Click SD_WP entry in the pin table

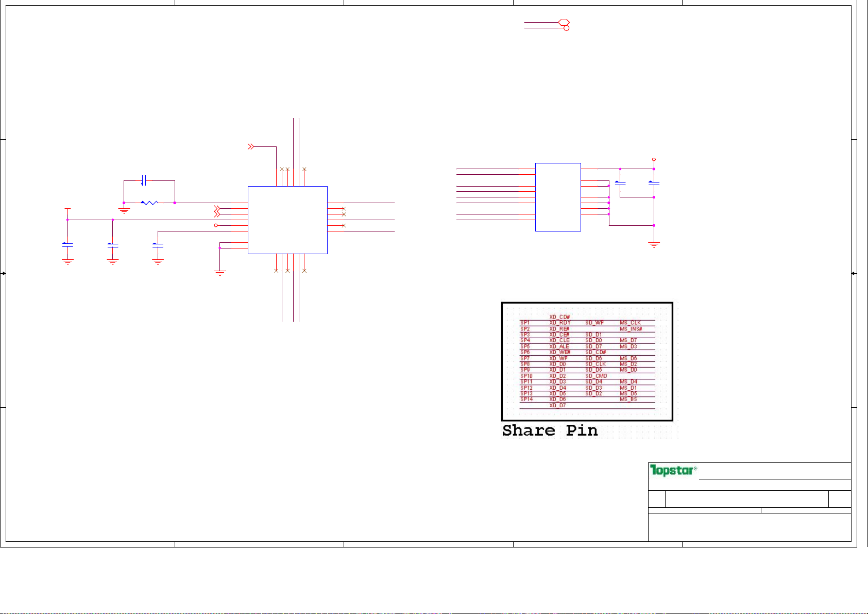coord(594,323)
